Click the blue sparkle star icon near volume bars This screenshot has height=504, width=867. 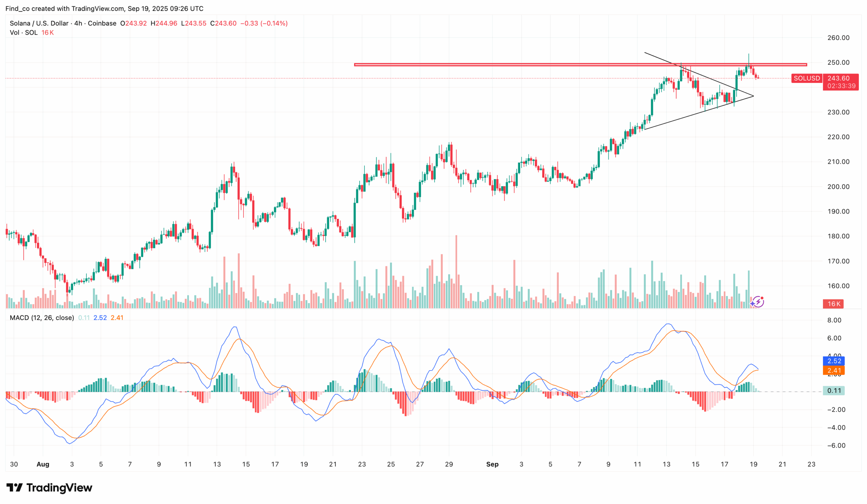tap(753, 304)
